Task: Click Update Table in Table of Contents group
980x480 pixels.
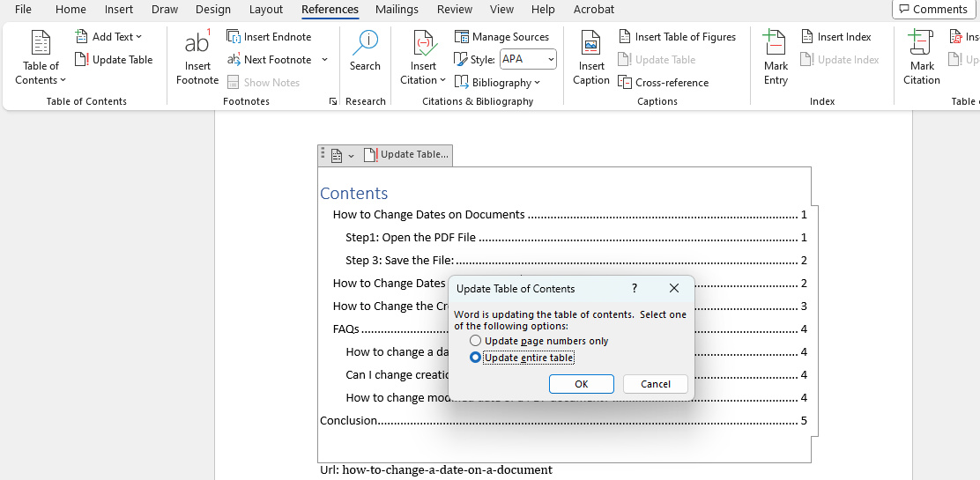Action: [x=114, y=60]
